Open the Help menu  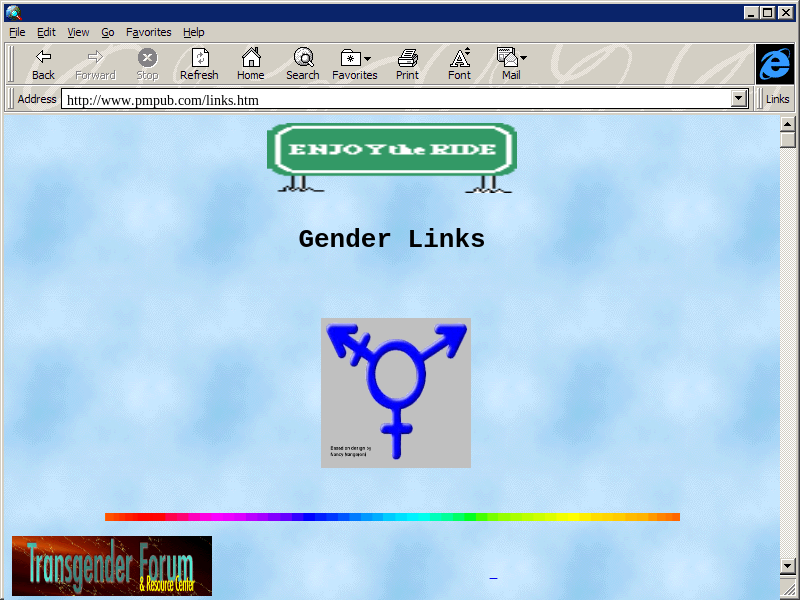pos(193,32)
